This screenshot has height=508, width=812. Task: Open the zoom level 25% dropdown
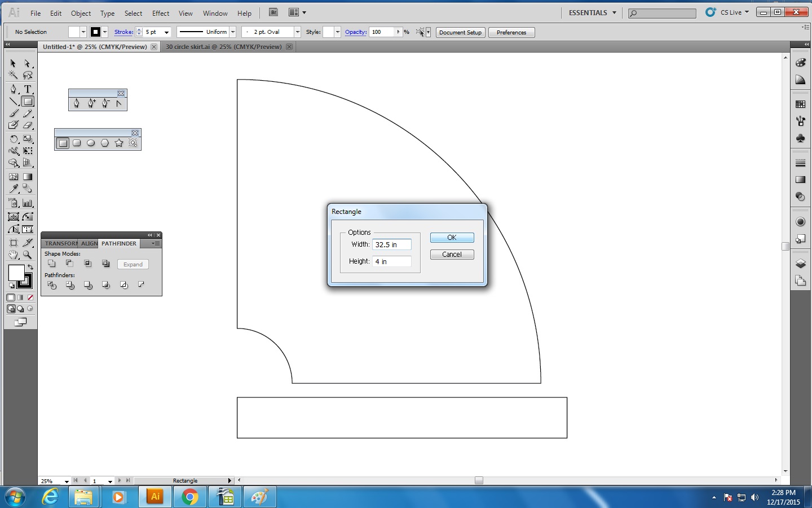67,481
